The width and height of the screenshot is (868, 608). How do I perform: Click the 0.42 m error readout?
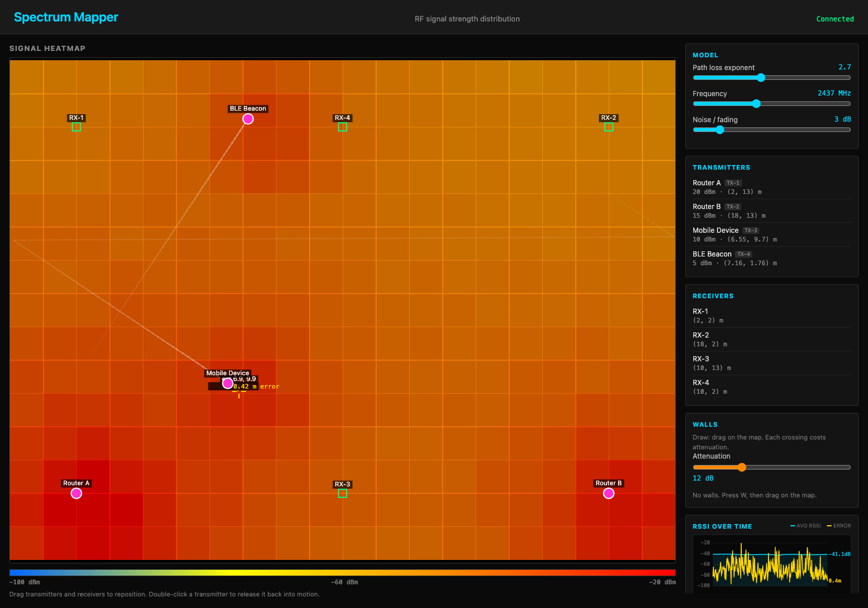pyautogui.click(x=256, y=387)
